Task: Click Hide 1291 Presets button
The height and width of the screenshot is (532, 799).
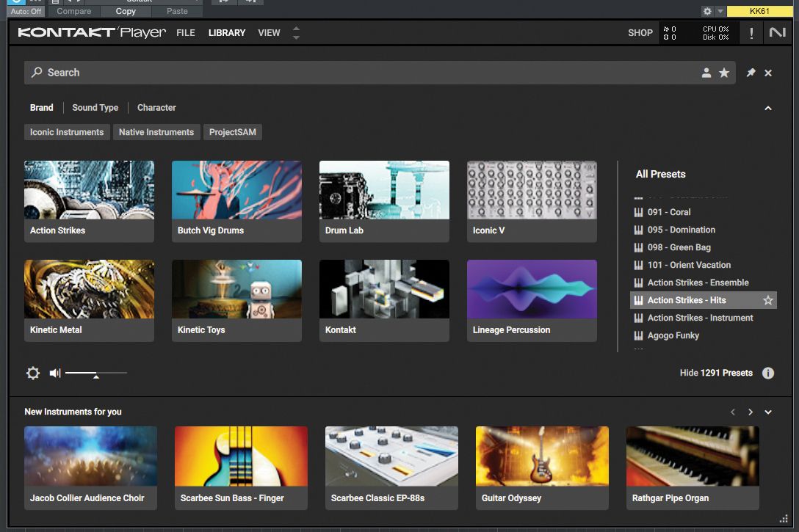Action: tap(715, 373)
